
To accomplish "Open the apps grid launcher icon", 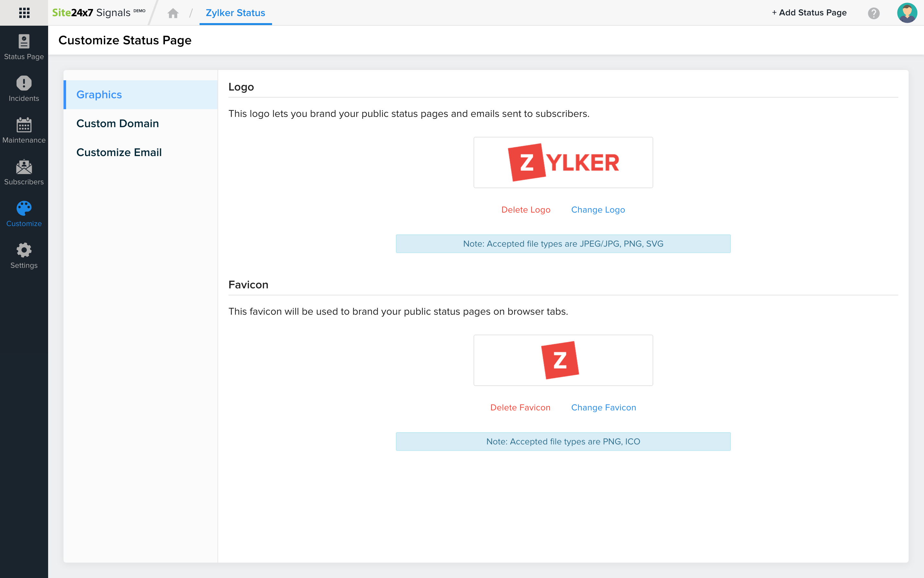I will pyautogui.click(x=24, y=13).
